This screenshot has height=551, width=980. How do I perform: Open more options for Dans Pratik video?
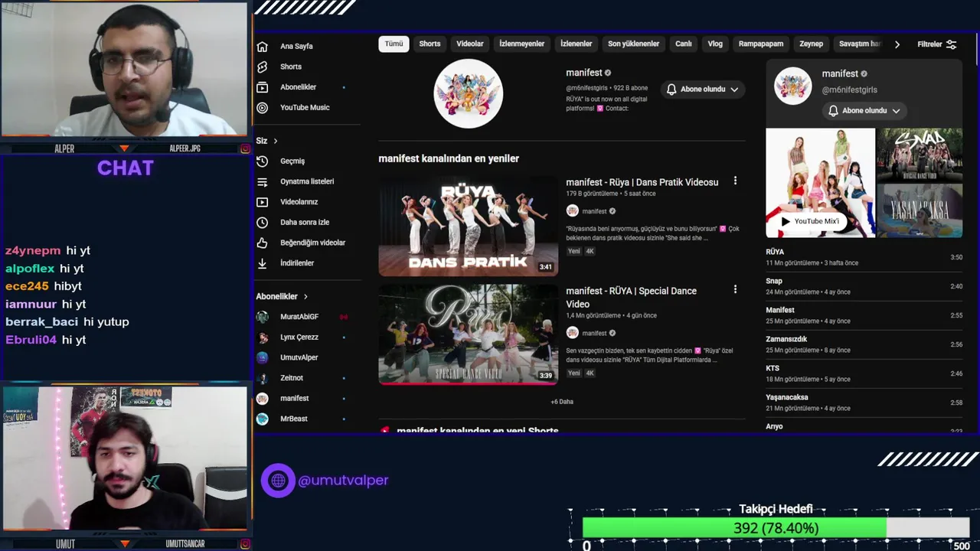click(735, 181)
